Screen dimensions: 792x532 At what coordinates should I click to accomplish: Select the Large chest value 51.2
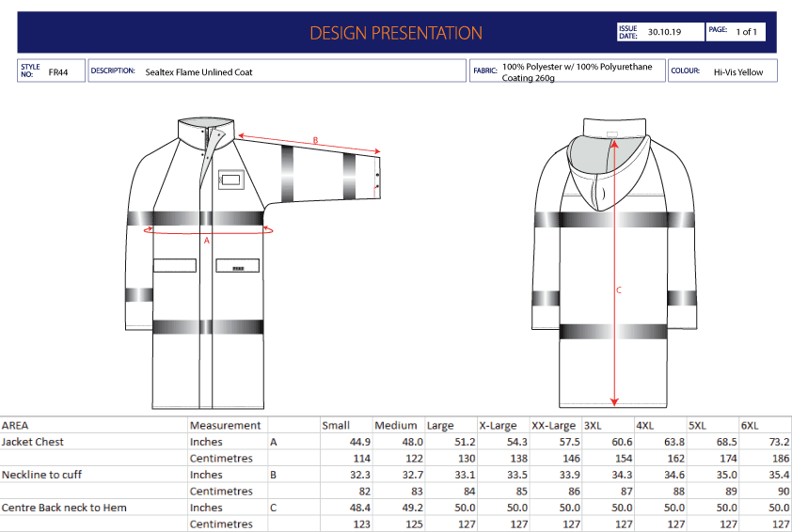click(x=466, y=442)
